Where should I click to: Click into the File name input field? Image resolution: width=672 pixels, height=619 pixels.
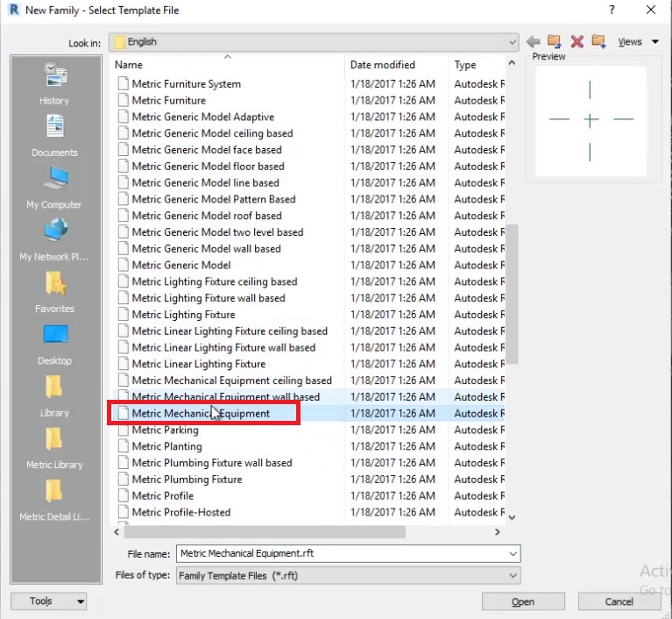[342, 553]
